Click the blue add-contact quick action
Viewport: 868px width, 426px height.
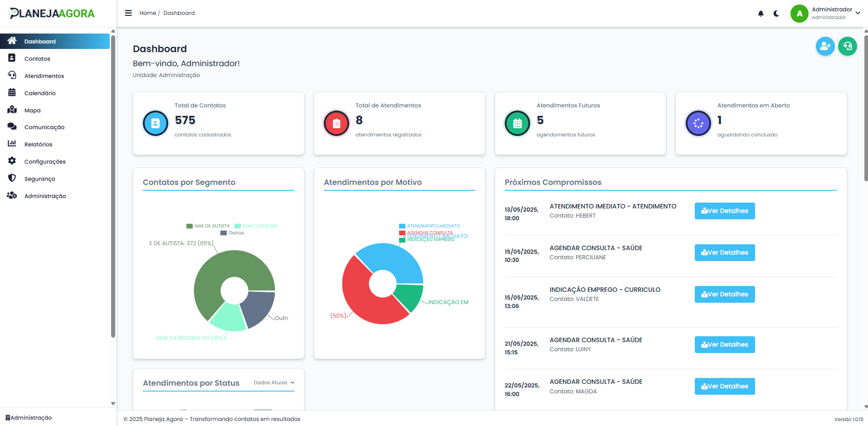825,46
